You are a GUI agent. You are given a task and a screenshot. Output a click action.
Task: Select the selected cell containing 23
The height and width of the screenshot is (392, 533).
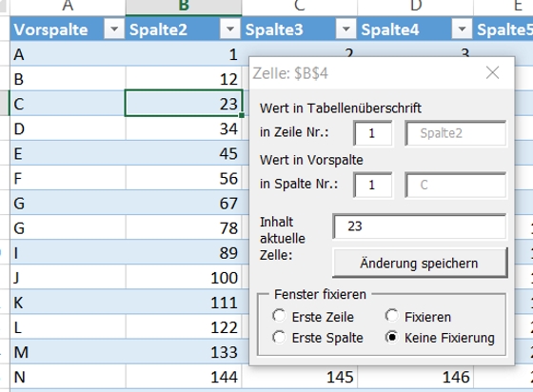184,104
